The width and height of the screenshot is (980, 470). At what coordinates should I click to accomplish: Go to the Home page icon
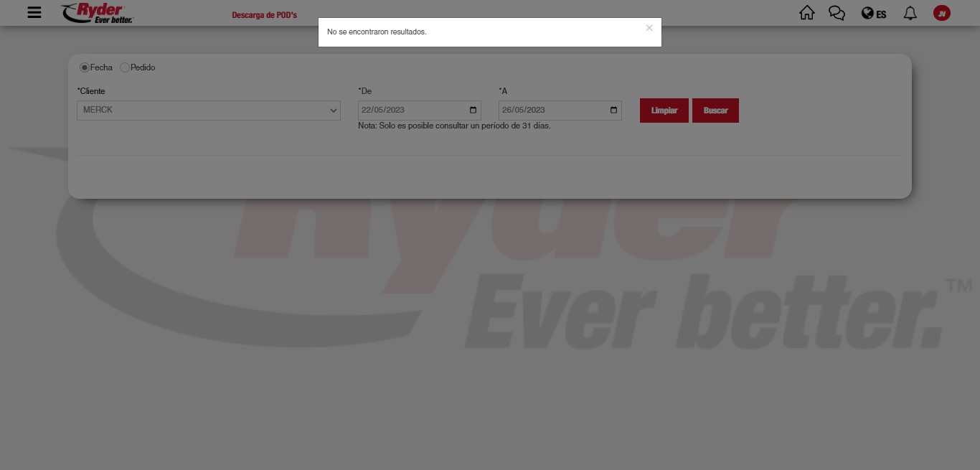[x=807, y=13]
